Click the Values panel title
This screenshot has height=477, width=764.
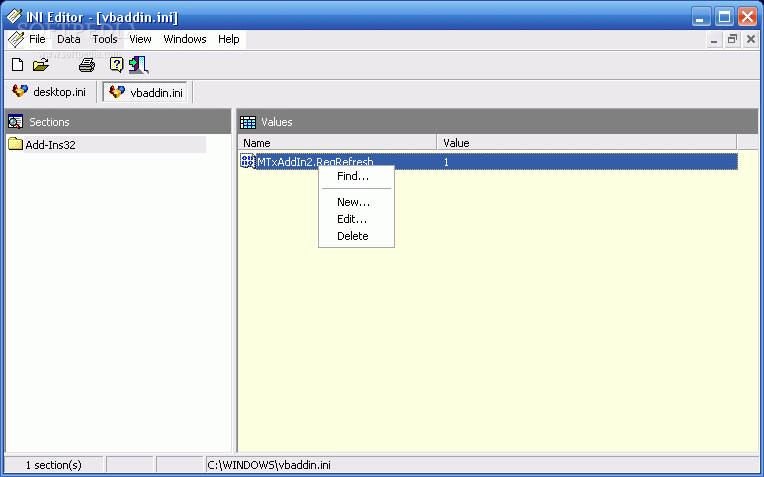[x=277, y=122]
